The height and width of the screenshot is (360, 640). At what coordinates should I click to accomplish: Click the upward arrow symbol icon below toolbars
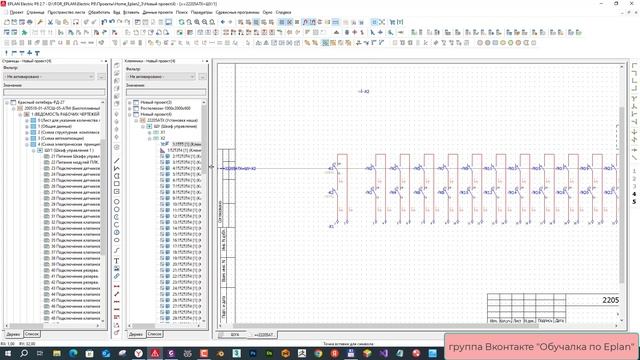tap(7, 53)
